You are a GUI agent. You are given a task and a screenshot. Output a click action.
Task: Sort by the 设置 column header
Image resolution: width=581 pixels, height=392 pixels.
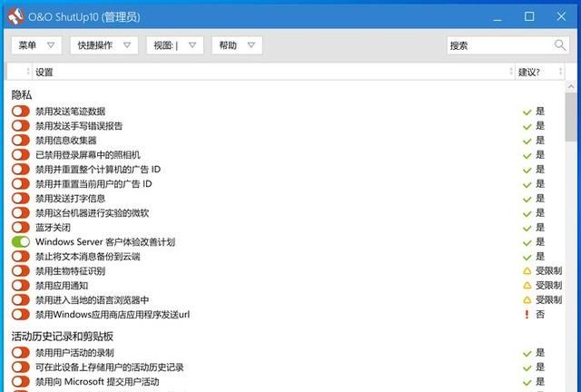[x=273, y=72]
